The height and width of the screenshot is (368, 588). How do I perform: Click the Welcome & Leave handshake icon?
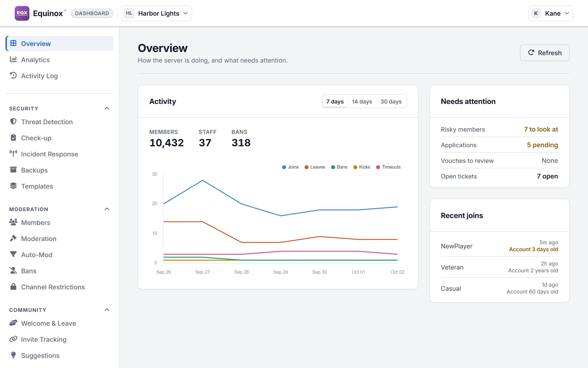point(13,323)
